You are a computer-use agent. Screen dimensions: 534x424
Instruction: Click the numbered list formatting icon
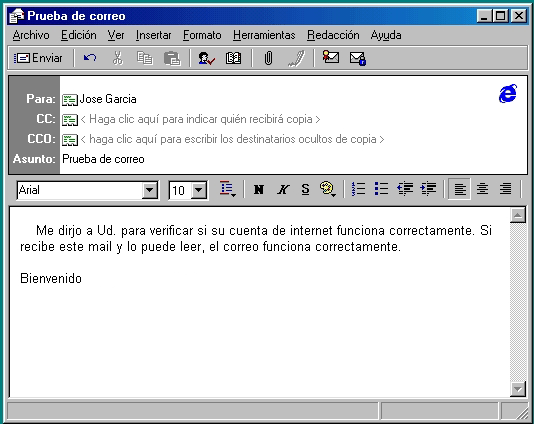pyautogui.click(x=358, y=189)
